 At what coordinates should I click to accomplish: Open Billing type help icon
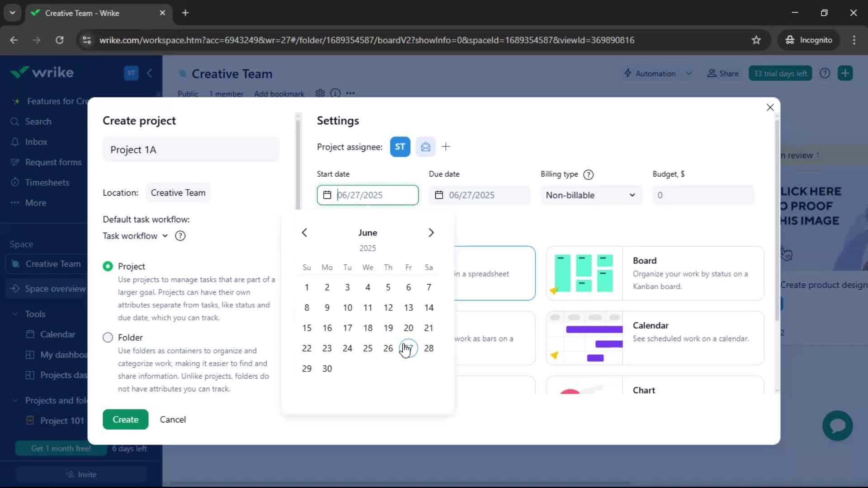pos(588,174)
